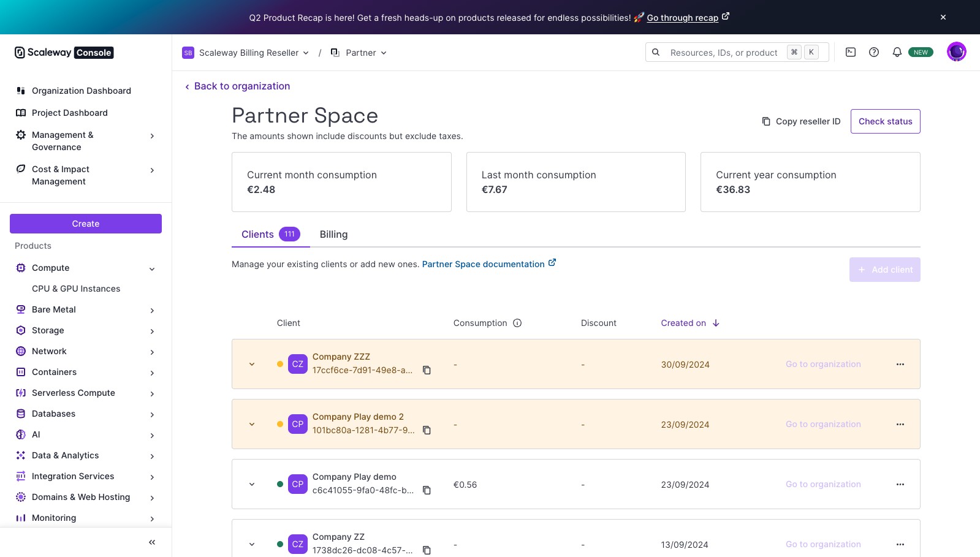Copy the c6c41055 organization ID

tap(427, 490)
